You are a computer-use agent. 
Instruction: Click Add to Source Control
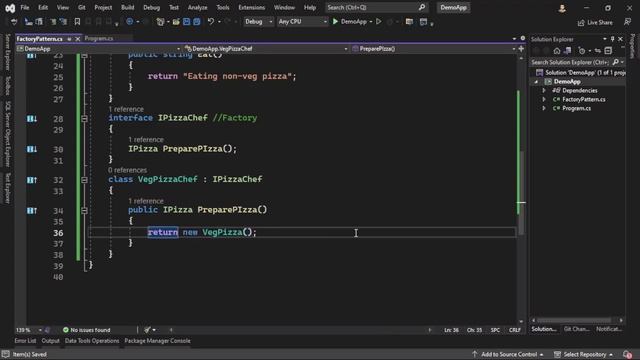pyautogui.click(x=508, y=354)
